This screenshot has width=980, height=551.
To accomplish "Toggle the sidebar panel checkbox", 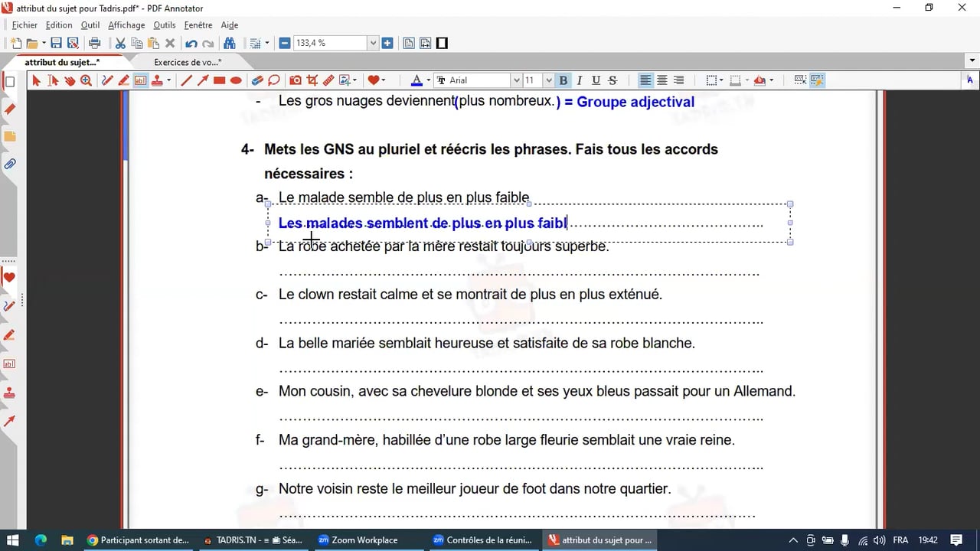I will (10, 82).
